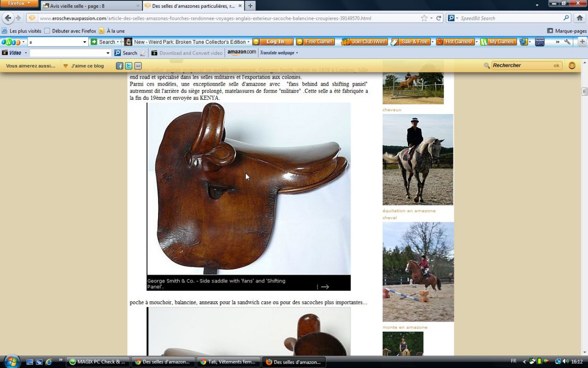Click the next arrow in the saddle slideshow
588x368 pixels.
pos(325,287)
